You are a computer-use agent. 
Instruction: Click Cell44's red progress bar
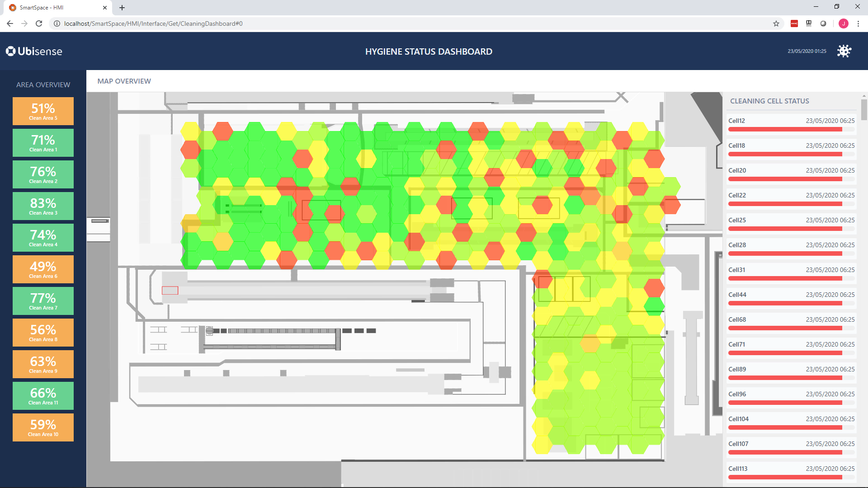(x=785, y=303)
